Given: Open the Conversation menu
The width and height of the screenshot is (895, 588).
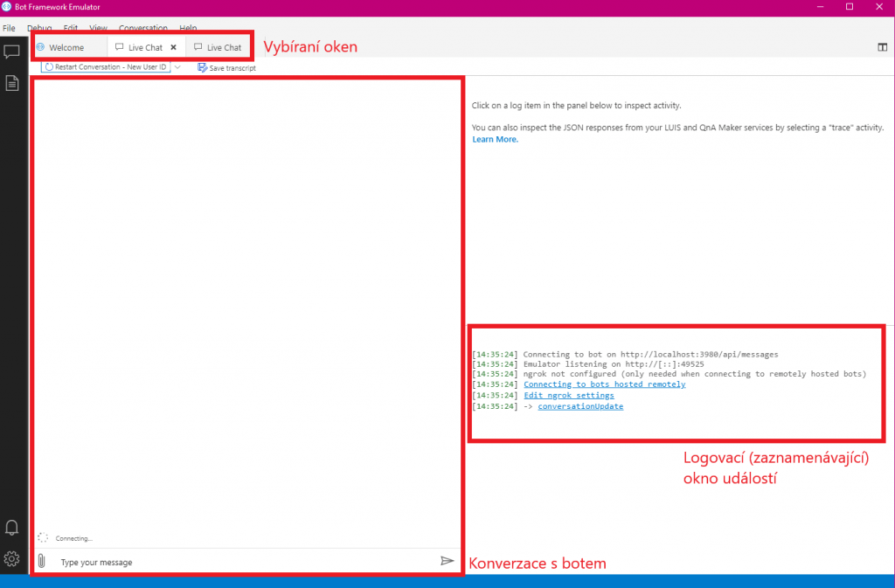Looking at the screenshot, I should point(142,28).
